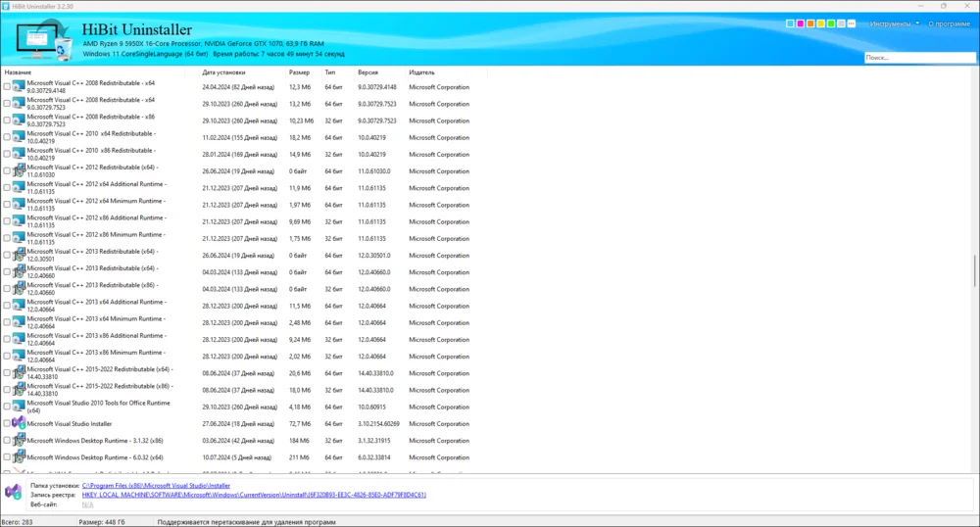Select the 3.10.2154.60269 version cell

[378, 424]
